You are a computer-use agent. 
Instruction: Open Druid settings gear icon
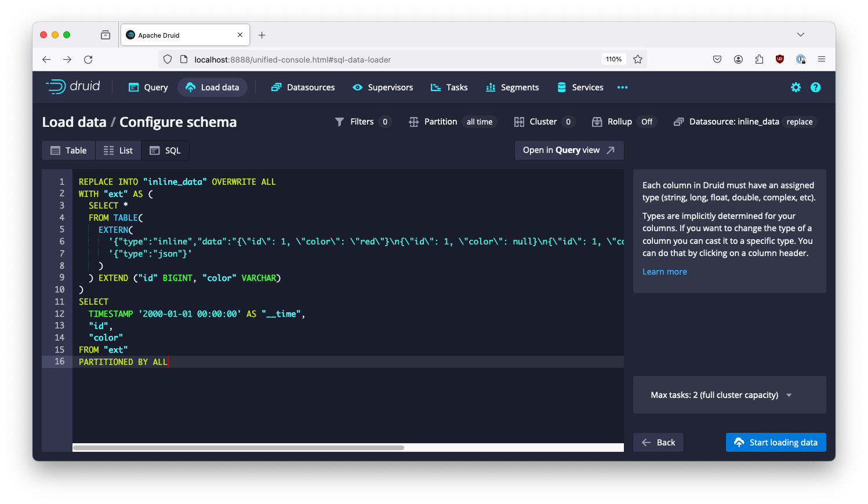[796, 87]
